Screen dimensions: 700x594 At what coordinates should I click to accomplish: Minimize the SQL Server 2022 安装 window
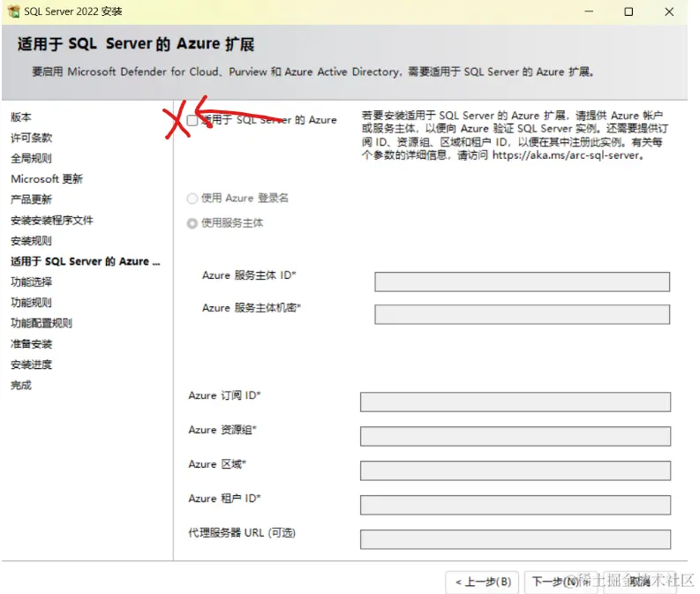590,11
